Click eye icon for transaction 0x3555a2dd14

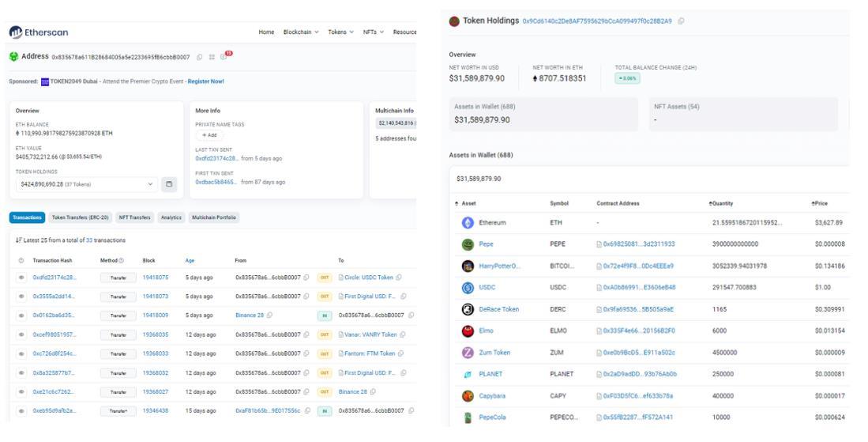pos(21,297)
